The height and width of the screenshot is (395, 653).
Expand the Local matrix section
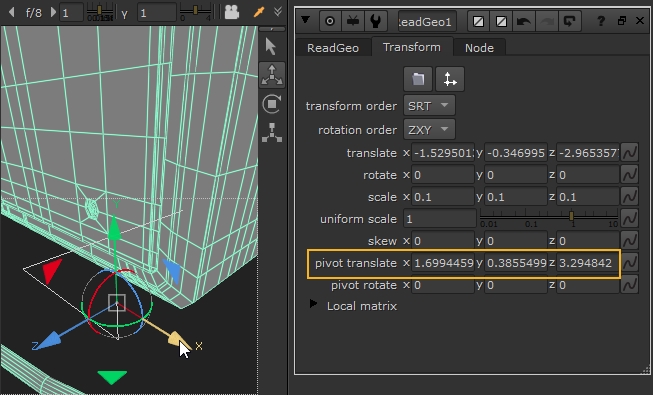[x=313, y=304]
